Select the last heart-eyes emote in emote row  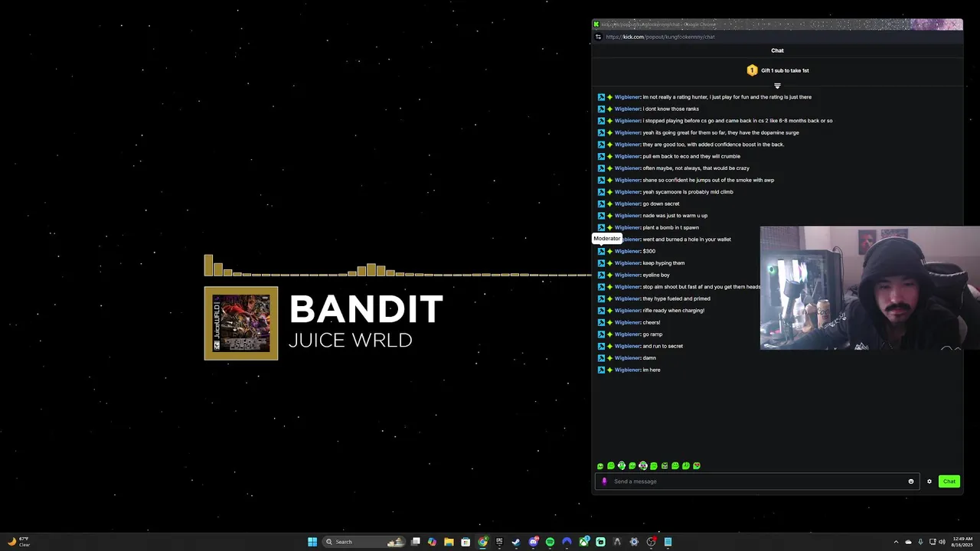click(697, 466)
